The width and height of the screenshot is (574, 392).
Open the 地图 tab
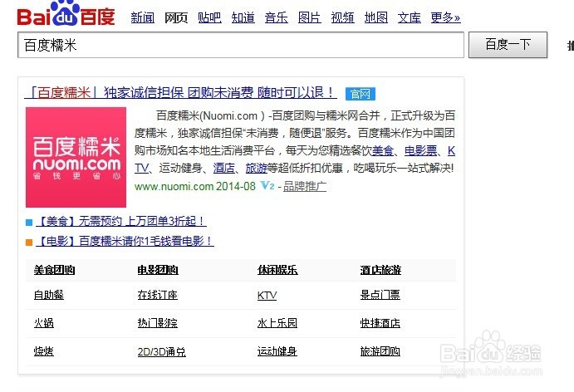[376, 17]
